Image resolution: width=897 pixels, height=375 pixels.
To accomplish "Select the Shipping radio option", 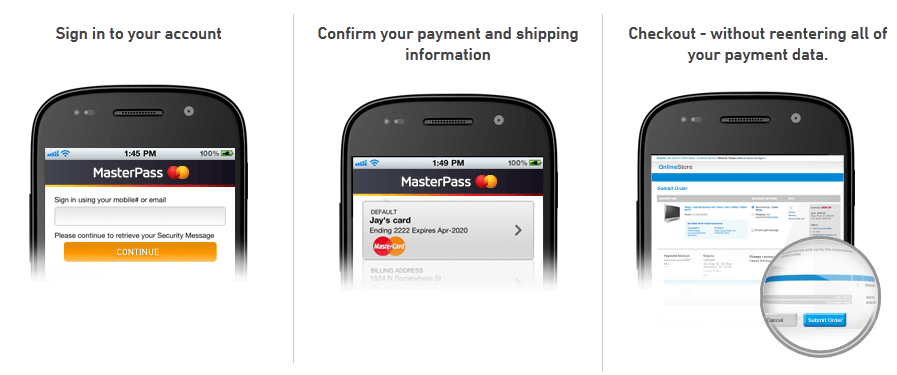I will click(753, 214).
